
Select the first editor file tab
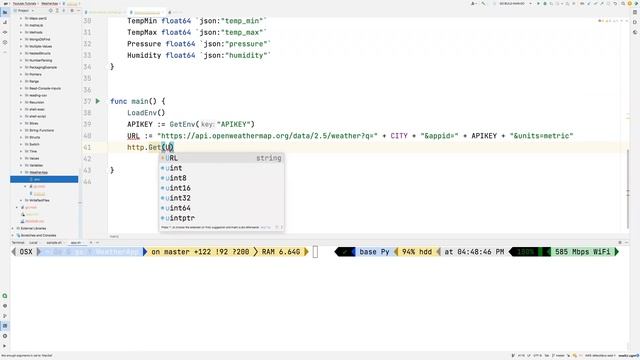pyautogui.click(x=105, y=12)
